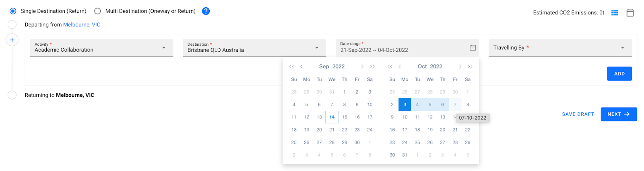The image size is (644, 171).
Task: Select October 3 in the calendar
Action: click(x=405, y=104)
